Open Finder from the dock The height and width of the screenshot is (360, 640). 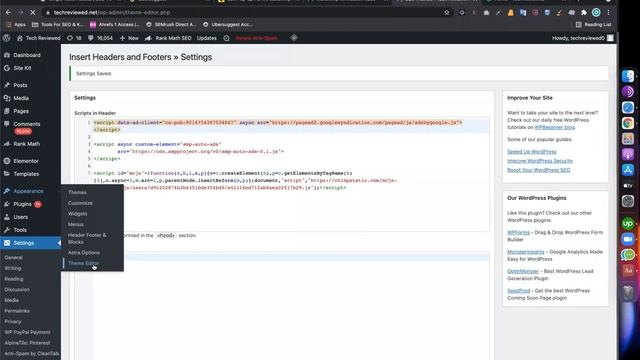[x=628, y=76]
